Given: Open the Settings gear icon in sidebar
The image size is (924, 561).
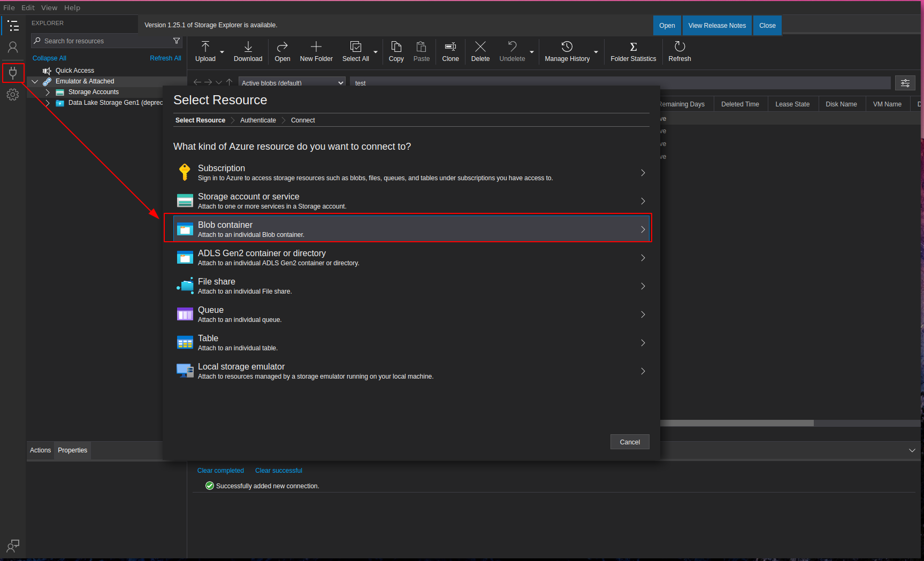Looking at the screenshot, I should [13, 95].
